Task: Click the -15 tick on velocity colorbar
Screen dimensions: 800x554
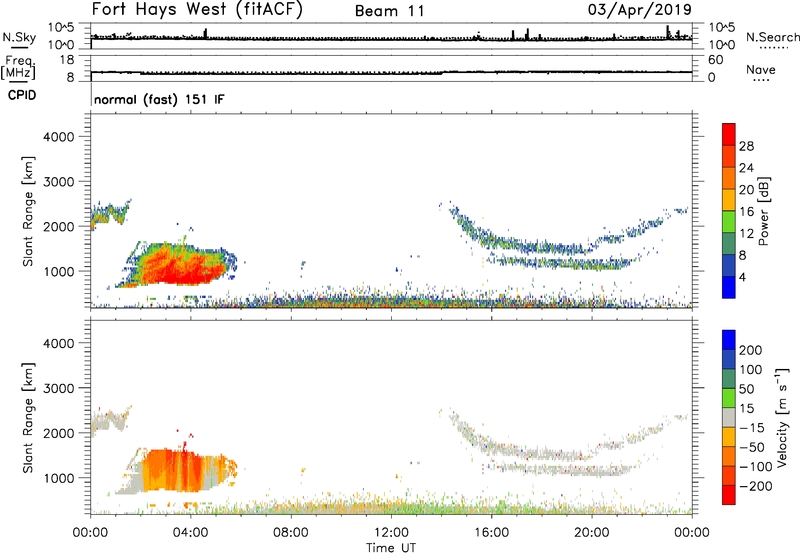Action: coord(751,428)
